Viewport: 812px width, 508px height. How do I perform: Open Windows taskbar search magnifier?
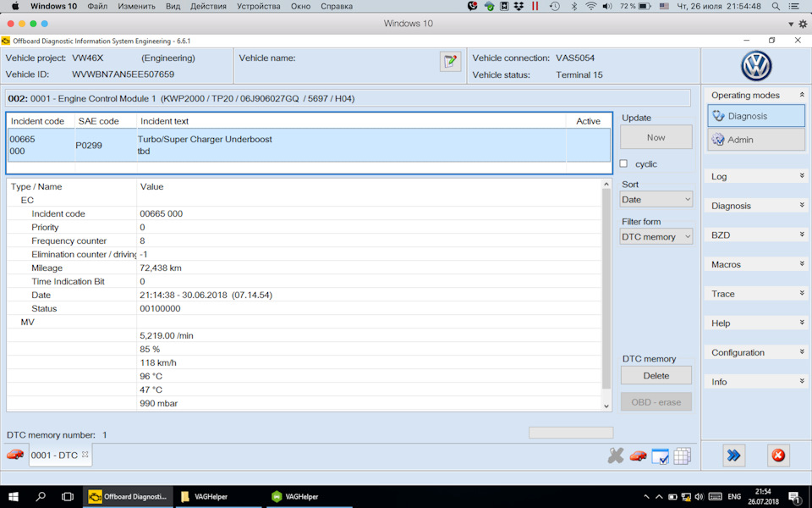tap(41, 497)
